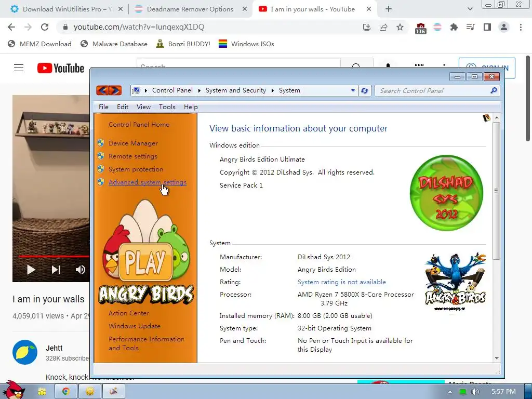
Task: Open the View menu
Action: pos(143,107)
